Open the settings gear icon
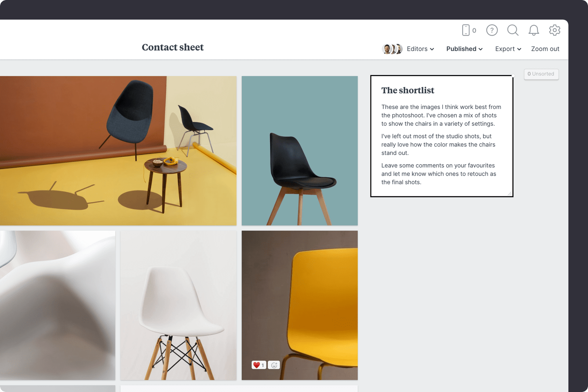 point(555,30)
